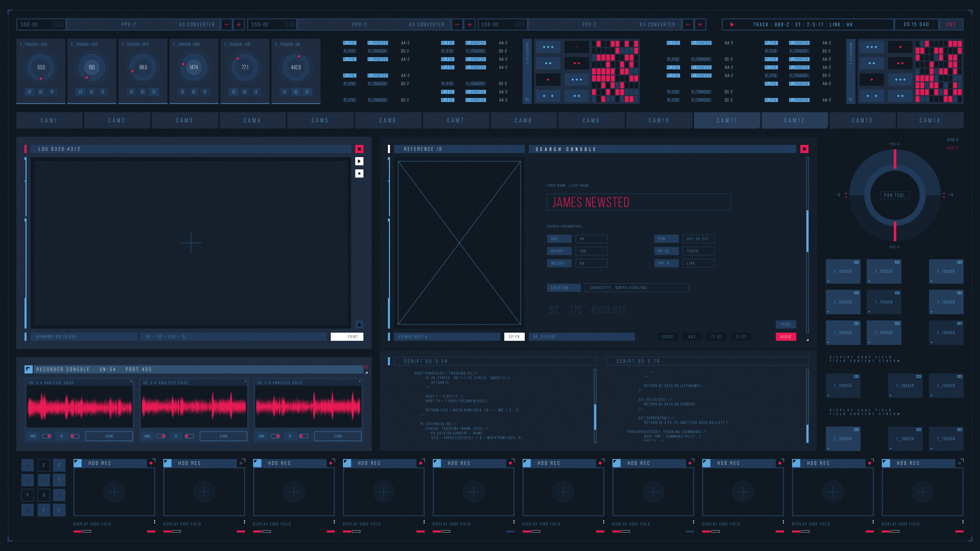
Task: Expand the up-arrow at LOG panel bottom
Action: click(359, 324)
